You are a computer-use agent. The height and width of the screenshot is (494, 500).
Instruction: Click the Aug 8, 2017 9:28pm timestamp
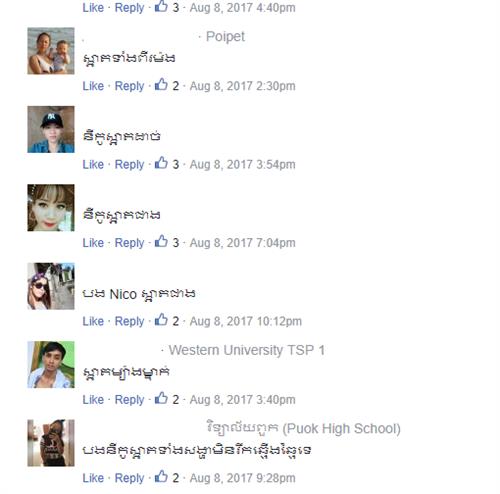coord(242,478)
